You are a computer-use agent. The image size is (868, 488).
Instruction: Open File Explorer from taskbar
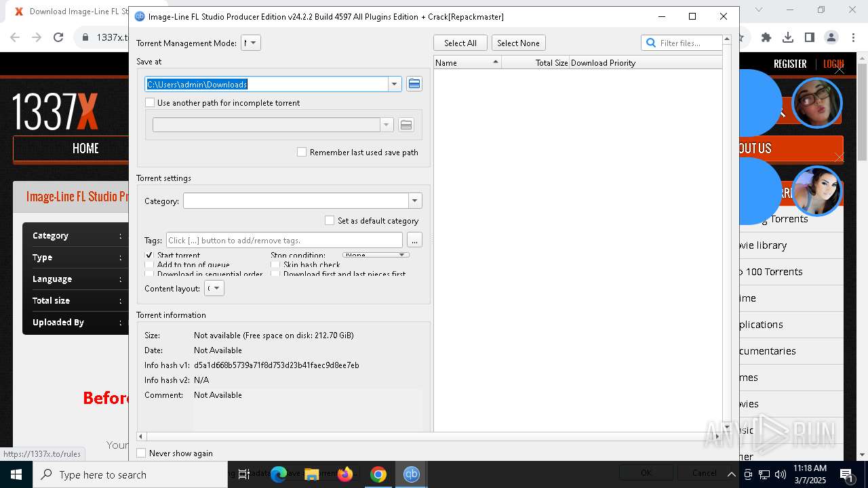tap(311, 474)
